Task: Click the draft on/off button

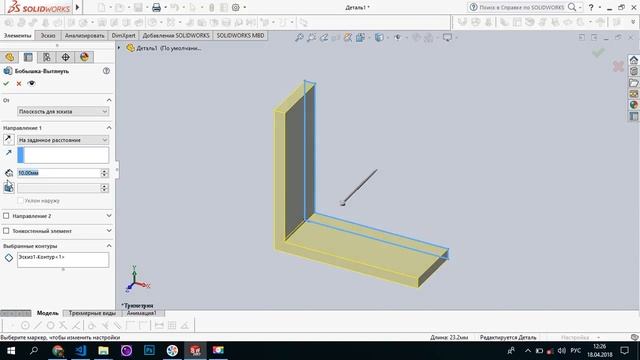Action: [x=9, y=187]
